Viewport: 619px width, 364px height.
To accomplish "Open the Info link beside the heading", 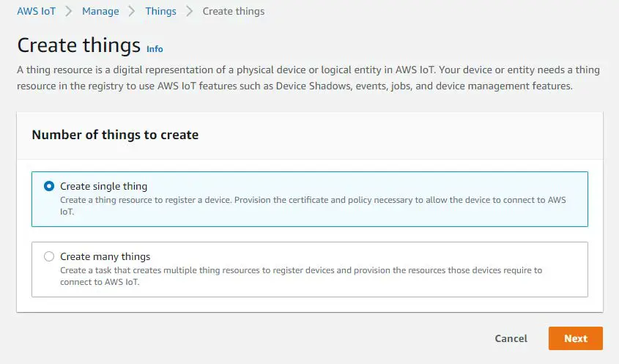I will pyautogui.click(x=155, y=49).
